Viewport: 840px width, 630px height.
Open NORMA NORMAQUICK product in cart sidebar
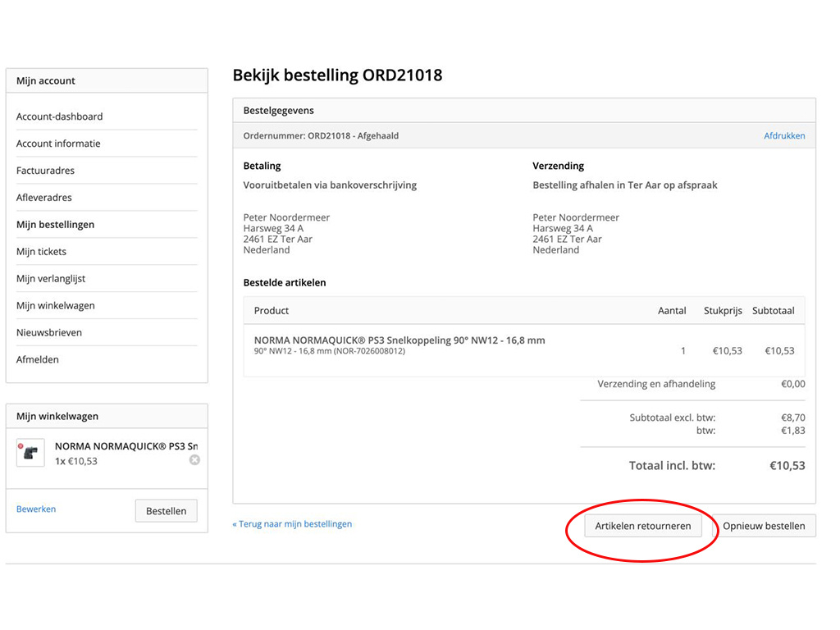[x=126, y=446]
